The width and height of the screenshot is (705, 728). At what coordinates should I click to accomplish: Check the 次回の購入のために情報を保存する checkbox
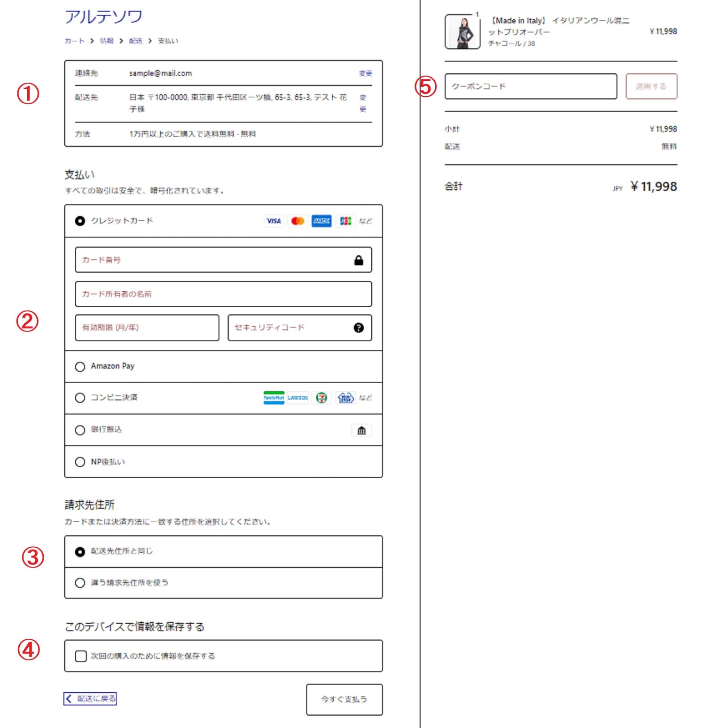[x=81, y=656]
